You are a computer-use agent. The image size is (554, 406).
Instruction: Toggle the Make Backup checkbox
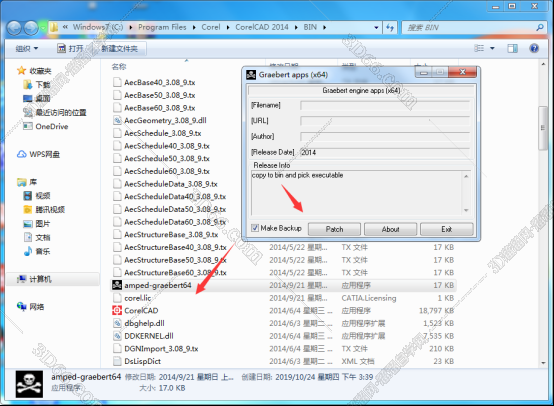click(255, 228)
